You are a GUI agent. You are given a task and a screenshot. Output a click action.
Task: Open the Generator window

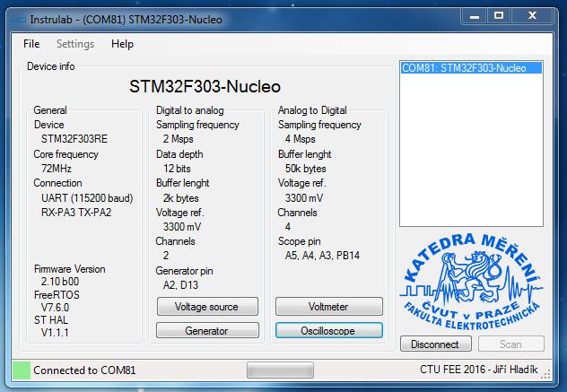click(x=207, y=330)
